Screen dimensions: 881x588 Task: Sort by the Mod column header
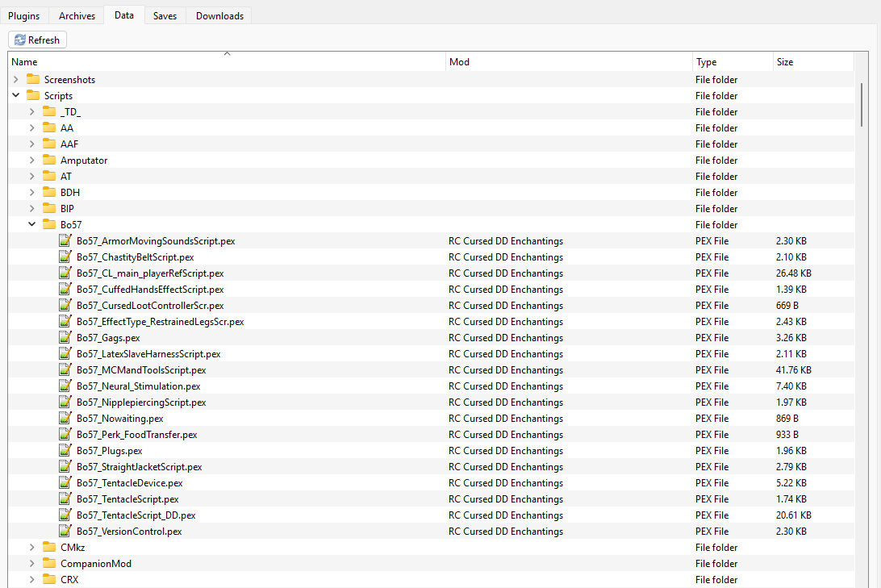coord(569,62)
